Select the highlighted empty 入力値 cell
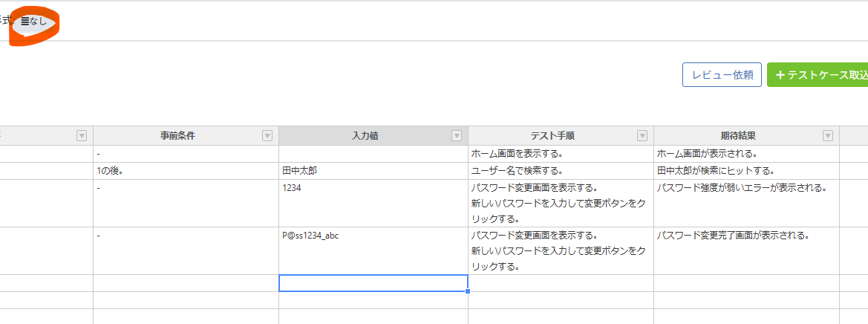The width and height of the screenshot is (868, 324). 373,283
